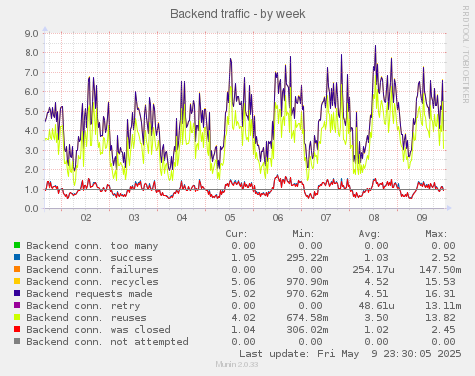Click was closed max value 2.45
This screenshot has width=475, height=376.
tap(443, 330)
